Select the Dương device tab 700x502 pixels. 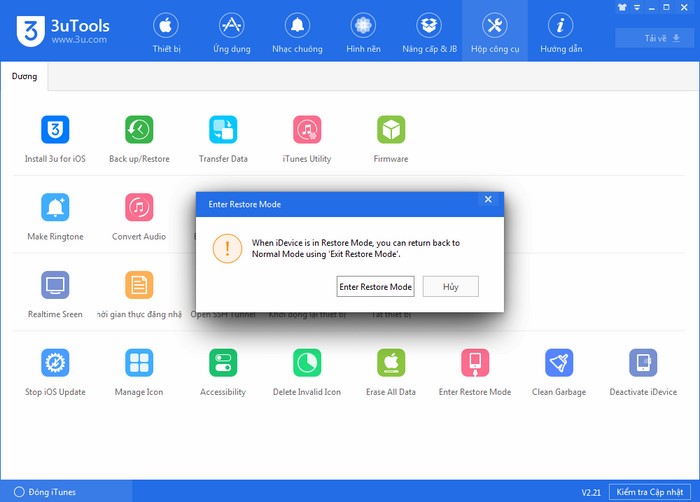pyautogui.click(x=24, y=76)
